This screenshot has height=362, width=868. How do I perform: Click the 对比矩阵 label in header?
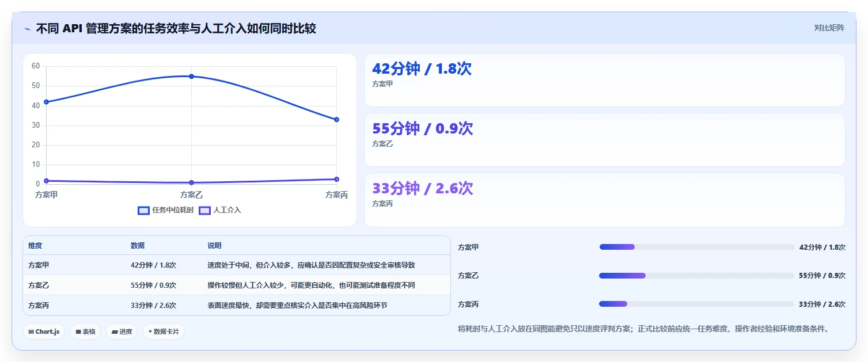(x=829, y=28)
